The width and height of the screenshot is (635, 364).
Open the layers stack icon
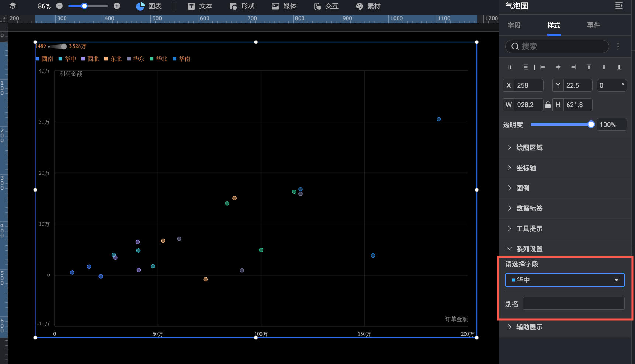[13, 6]
